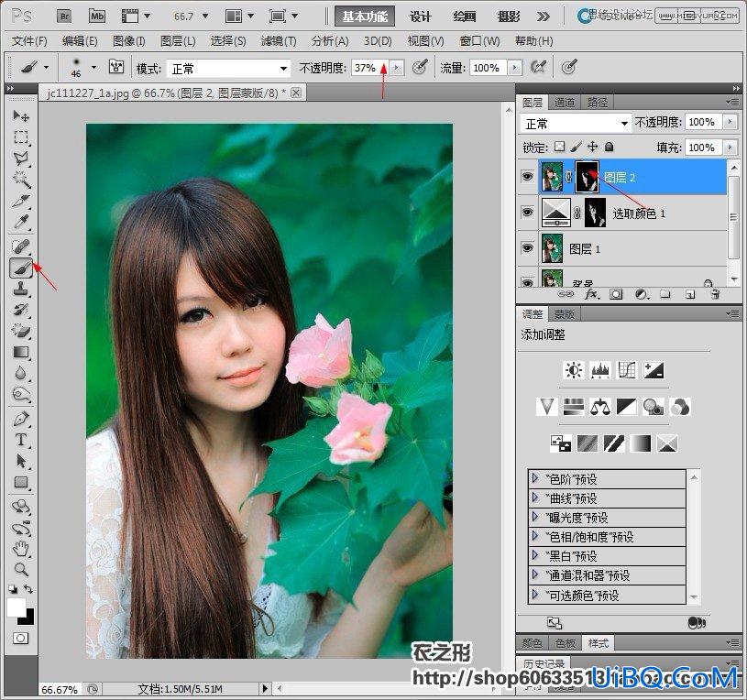Show more workspaces chevron
Viewport: 747px width, 700px height.
tap(544, 16)
